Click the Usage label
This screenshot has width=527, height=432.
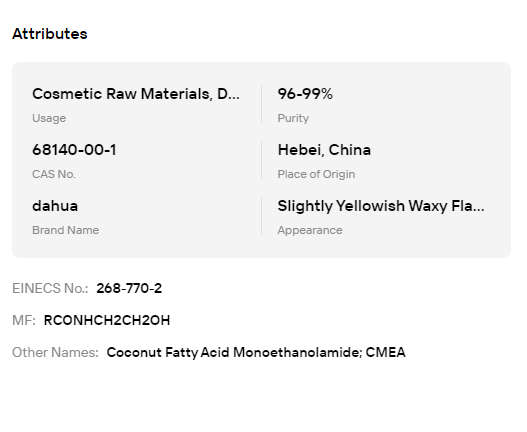coord(49,118)
